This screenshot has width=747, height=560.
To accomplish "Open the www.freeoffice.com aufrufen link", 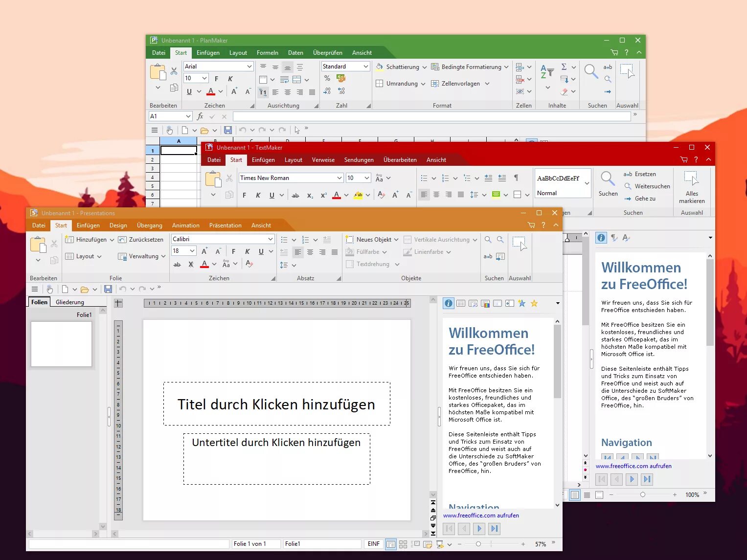I will tap(481, 515).
